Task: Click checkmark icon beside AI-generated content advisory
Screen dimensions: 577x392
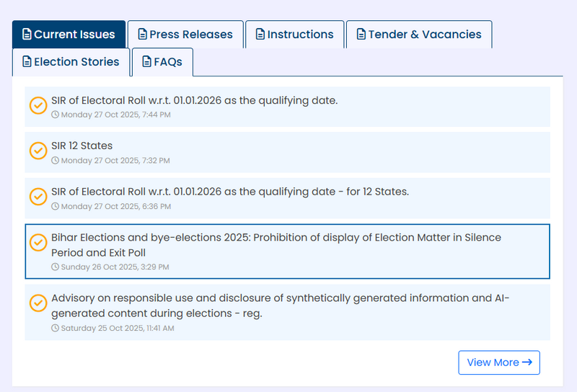Action: (x=38, y=303)
